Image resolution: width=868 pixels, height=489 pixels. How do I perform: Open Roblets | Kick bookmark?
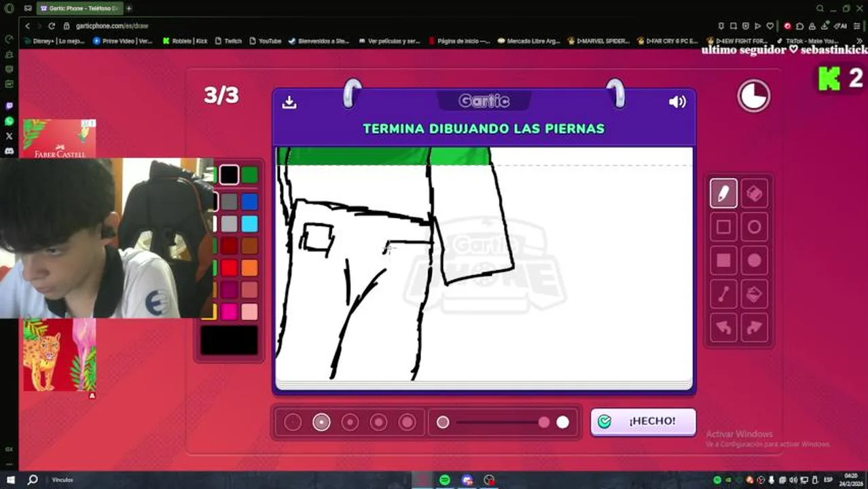(185, 41)
